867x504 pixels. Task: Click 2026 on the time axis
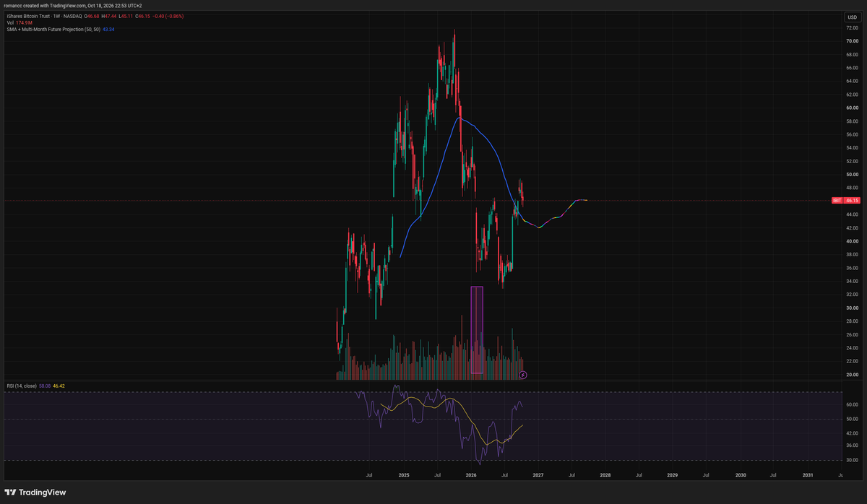[x=470, y=474]
